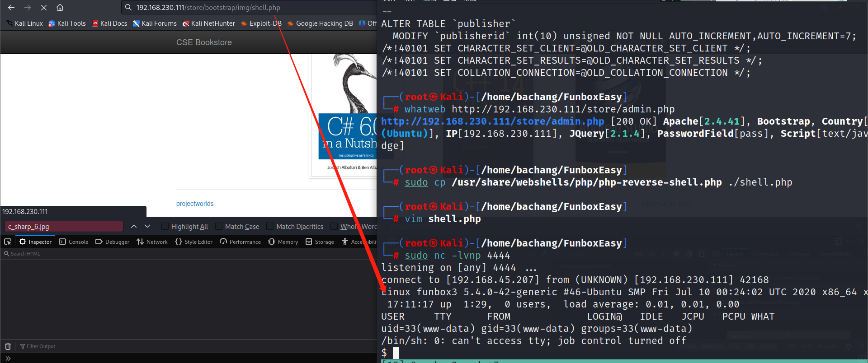The width and height of the screenshot is (868, 363).
Task: Click terminal command 'whatweb http://192.168.230.111/store/admin.php'
Action: [539, 109]
